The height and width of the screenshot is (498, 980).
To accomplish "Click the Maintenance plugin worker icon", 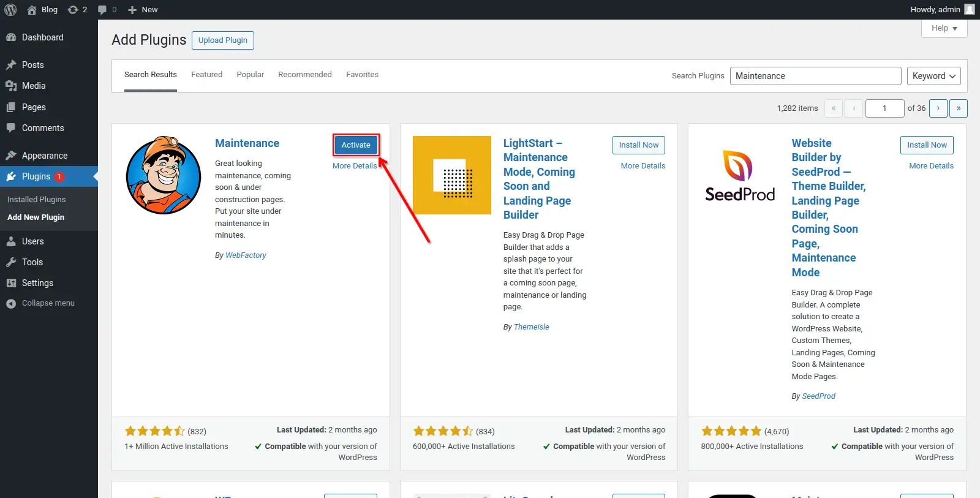I will [x=164, y=175].
